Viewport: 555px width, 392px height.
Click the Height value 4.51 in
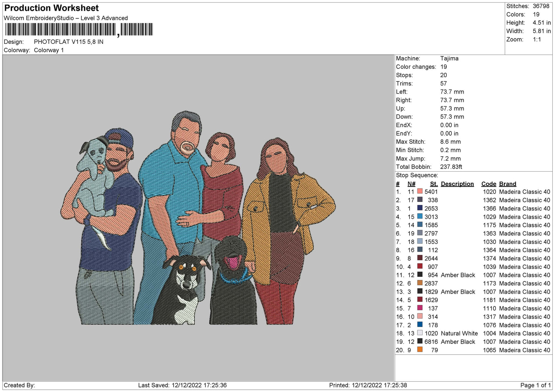coord(542,23)
